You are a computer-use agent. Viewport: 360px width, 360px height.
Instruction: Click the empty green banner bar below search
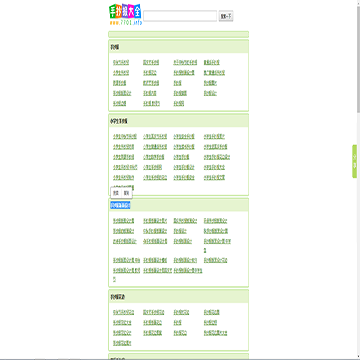[x=178, y=34]
